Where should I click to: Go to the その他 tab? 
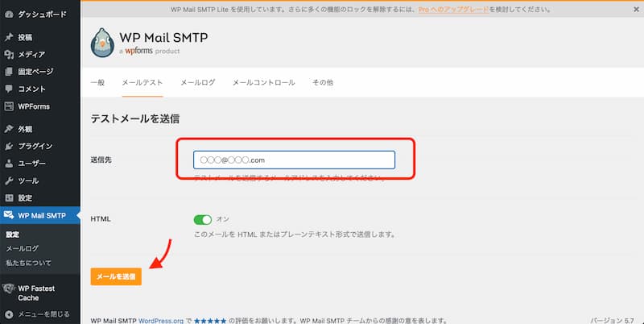click(323, 82)
